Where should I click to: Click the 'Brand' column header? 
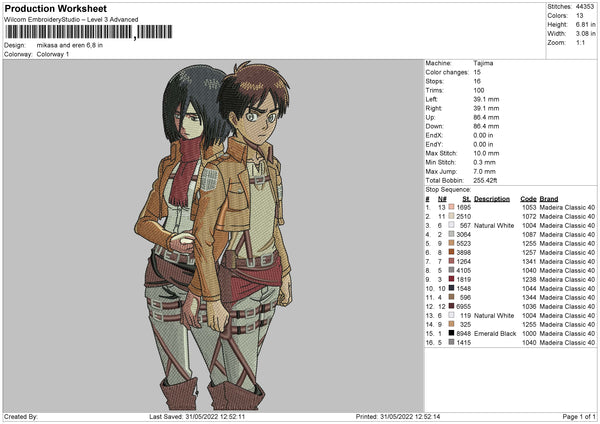(x=549, y=199)
